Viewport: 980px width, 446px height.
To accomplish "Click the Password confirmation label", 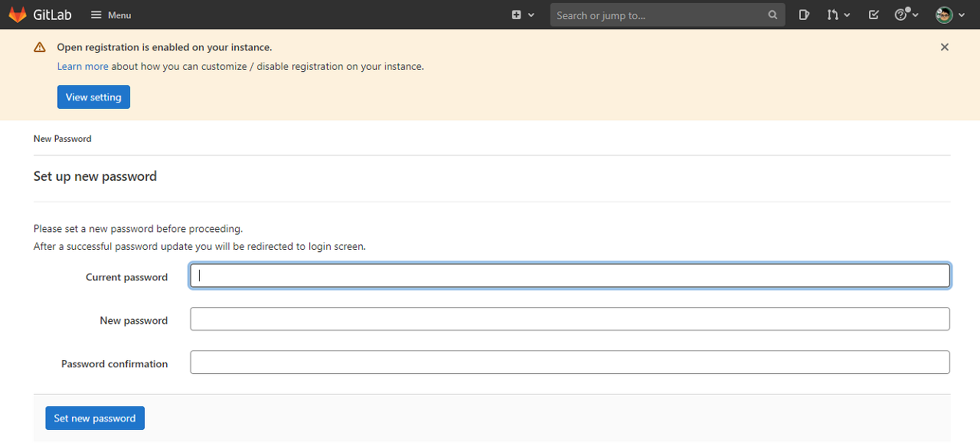I will 115,364.
